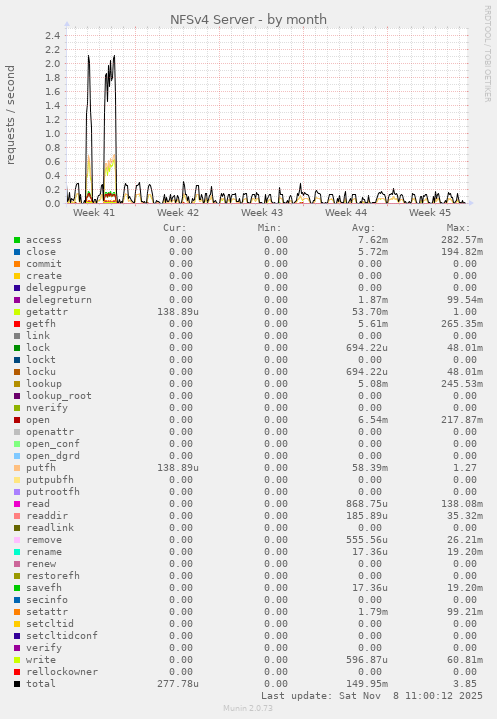This screenshot has height=719, width=497.
Task: Click the red getfh legend swatch
Action: (17, 324)
